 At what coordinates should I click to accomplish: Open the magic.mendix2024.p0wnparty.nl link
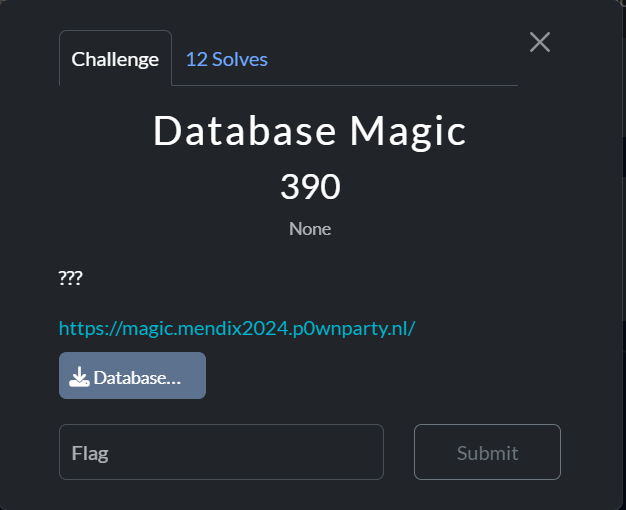(x=237, y=328)
